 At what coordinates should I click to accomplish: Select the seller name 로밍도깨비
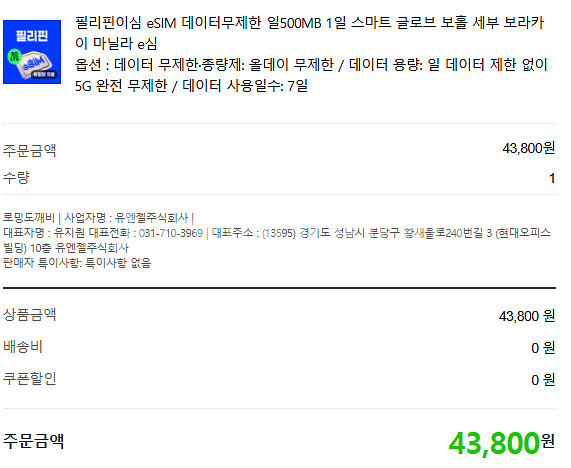point(29,218)
